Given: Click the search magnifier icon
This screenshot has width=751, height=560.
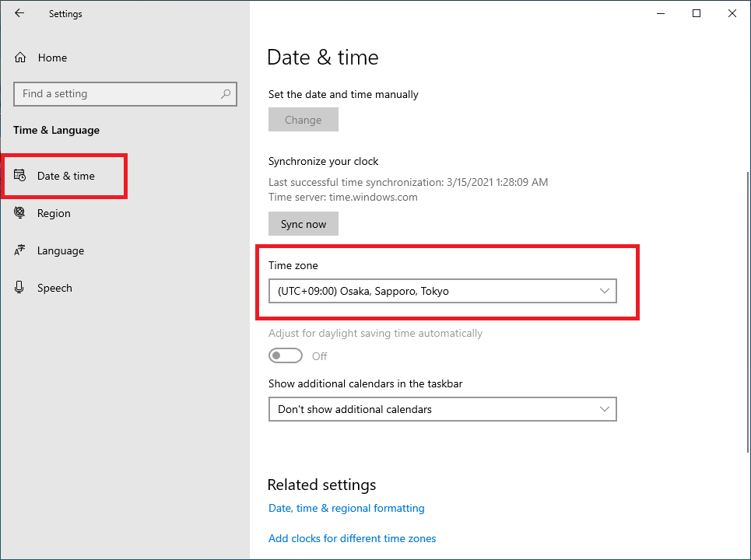Looking at the screenshot, I should tap(226, 94).
